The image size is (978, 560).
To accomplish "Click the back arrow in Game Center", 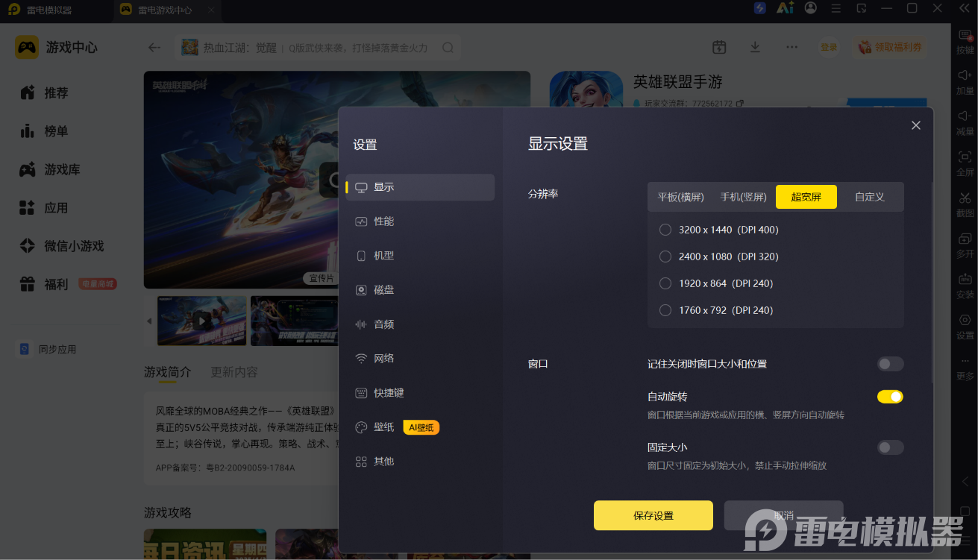I will [x=154, y=48].
